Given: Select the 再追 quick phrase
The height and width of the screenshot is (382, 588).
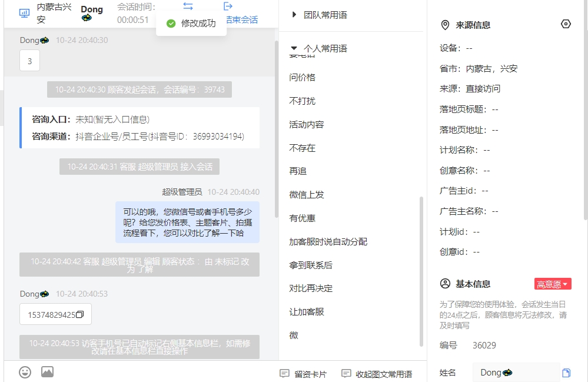Looking at the screenshot, I should (x=298, y=171).
